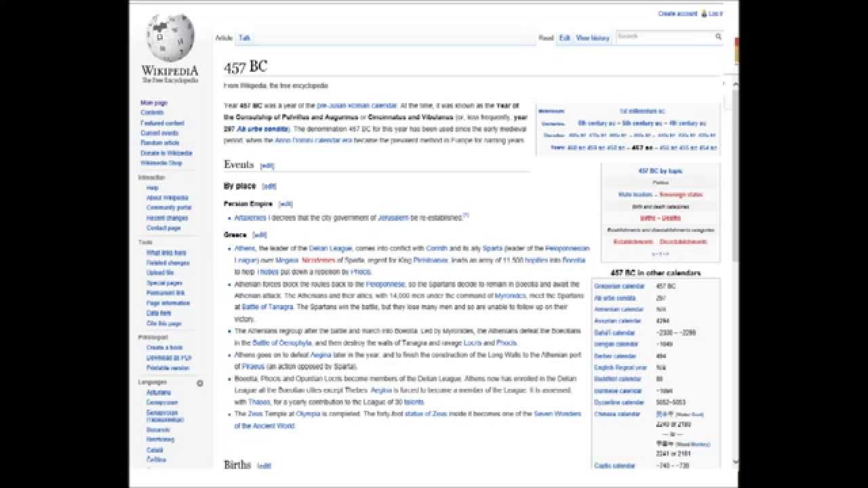Click Create a book link
868x488 pixels.
click(x=164, y=348)
